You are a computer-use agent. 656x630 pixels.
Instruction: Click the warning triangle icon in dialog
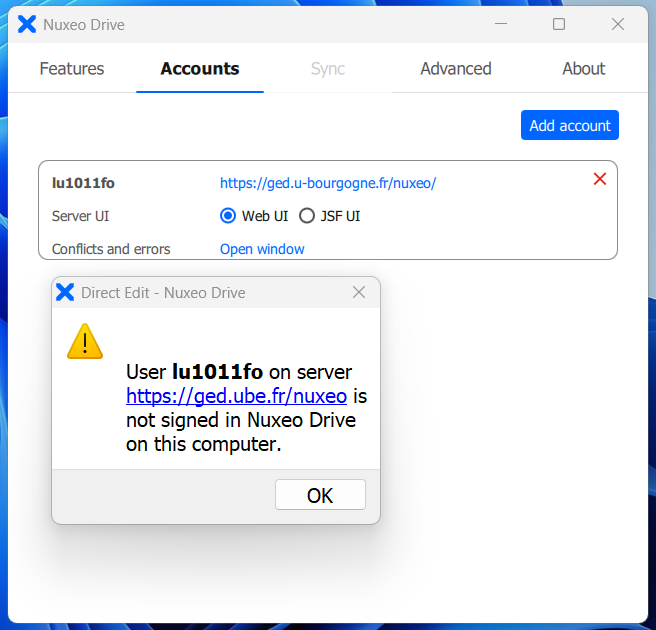85,341
